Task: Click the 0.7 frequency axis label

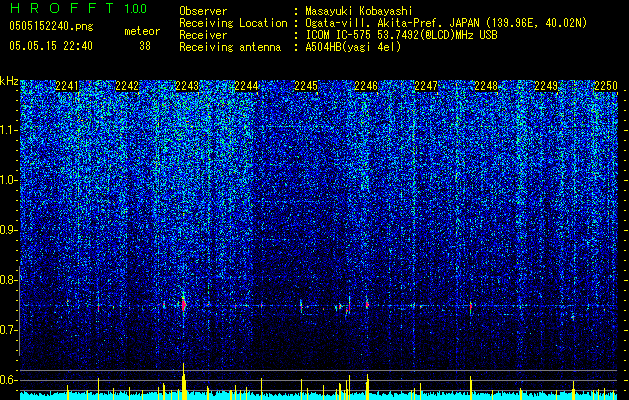Action: pos(8,330)
